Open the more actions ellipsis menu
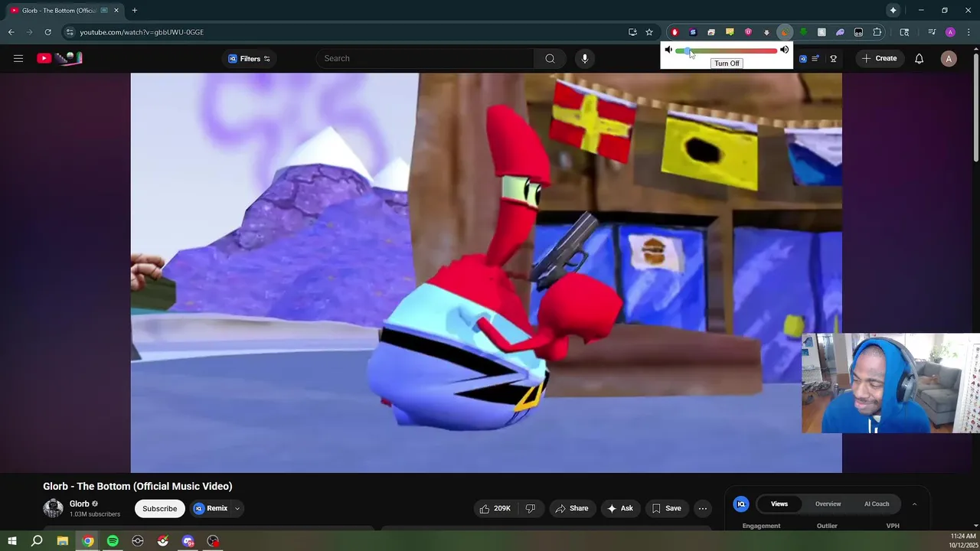This screenshot has width=980, height=551. pyautogui.click(x=703, y=508)
